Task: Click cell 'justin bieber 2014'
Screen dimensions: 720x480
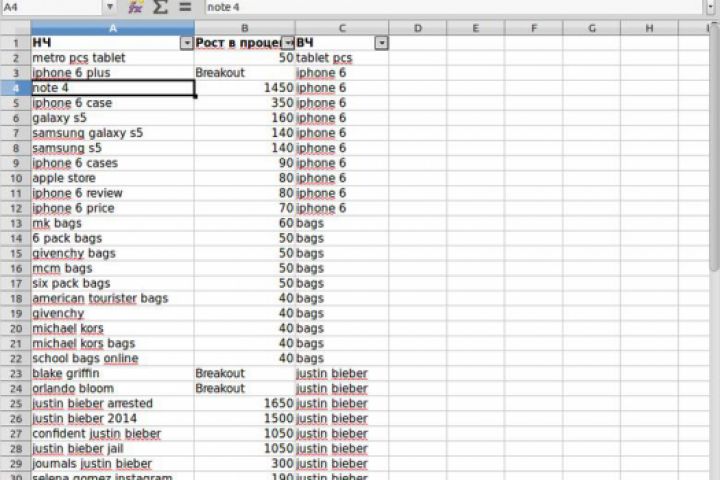Action: pyautogui.click(x=112, y=419)
